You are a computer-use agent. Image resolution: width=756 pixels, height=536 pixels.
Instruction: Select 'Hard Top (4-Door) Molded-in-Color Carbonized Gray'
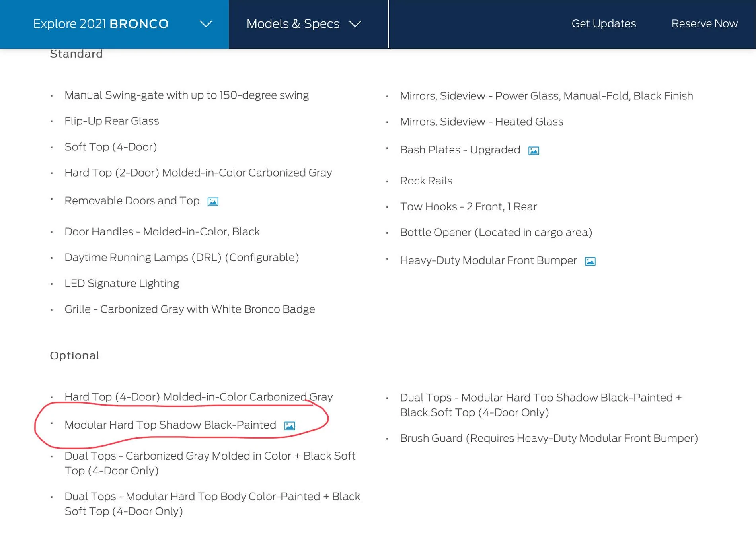coord(199,397)
